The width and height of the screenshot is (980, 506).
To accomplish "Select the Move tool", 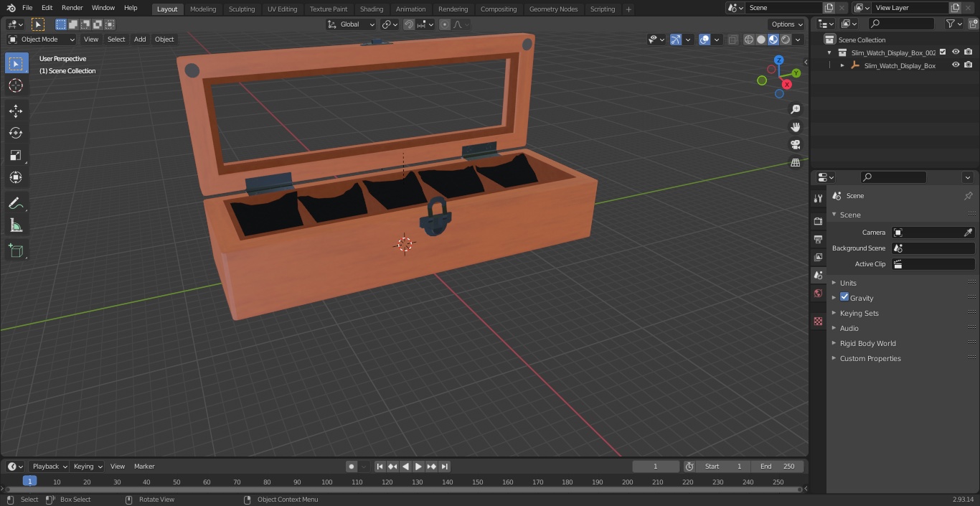I will coord(16,111).
